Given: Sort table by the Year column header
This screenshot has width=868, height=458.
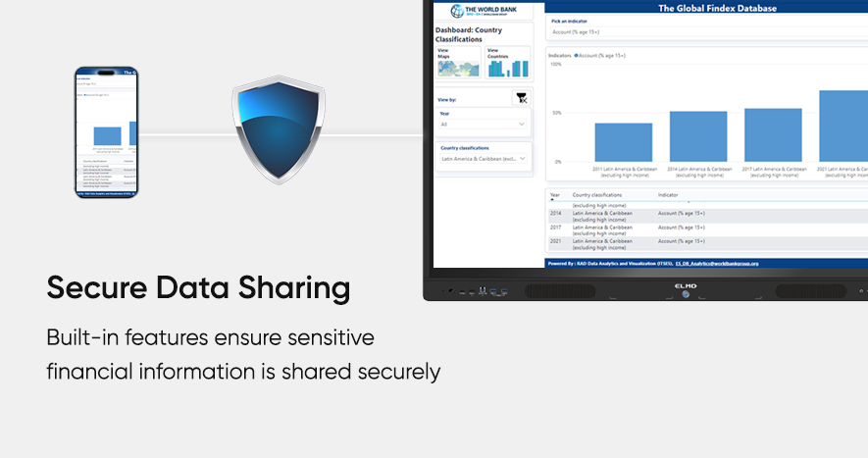Looking at the screenshot, I should (x=555, y=195).
